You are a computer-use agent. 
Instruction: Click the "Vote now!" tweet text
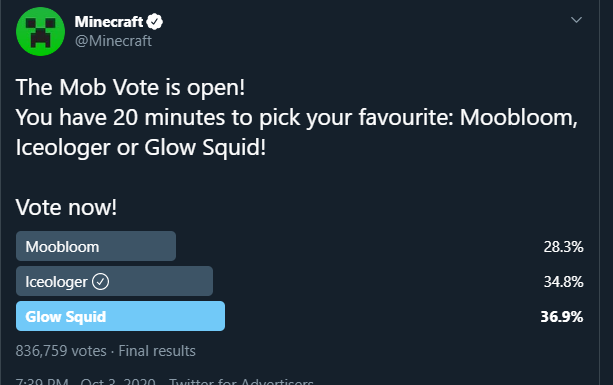[x=66, y=207]
